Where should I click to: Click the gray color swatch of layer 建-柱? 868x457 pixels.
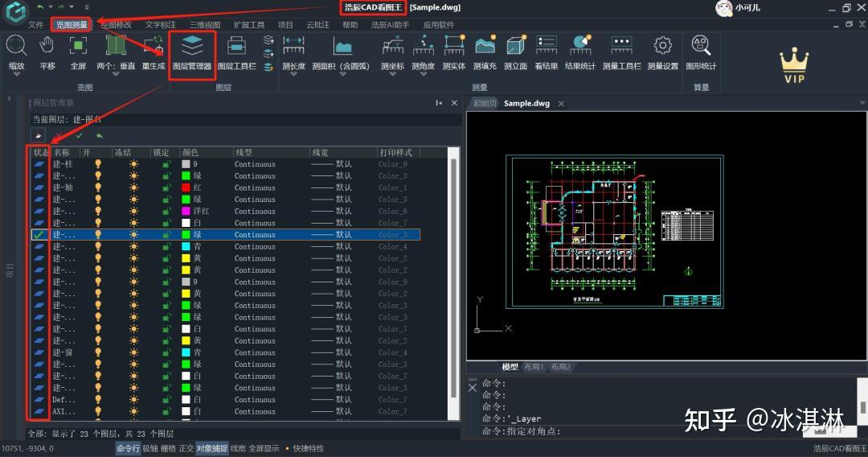186,164
